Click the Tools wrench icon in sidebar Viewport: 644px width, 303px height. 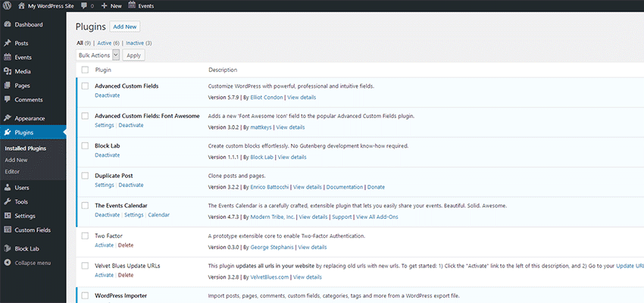7,201
